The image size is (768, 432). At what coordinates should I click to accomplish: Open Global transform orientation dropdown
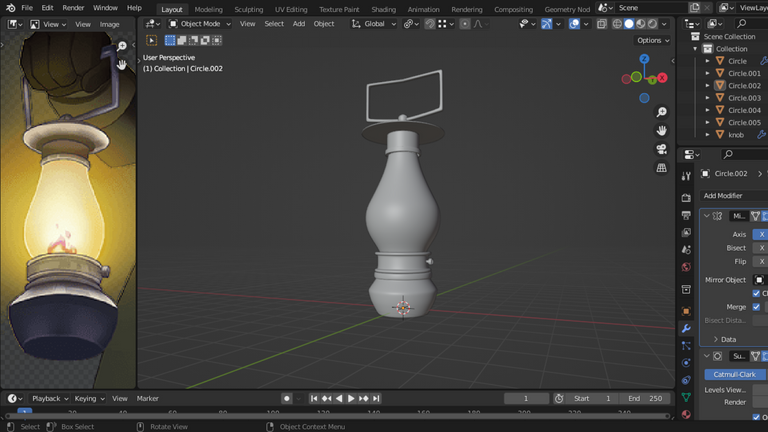click(x=374, y=24)
